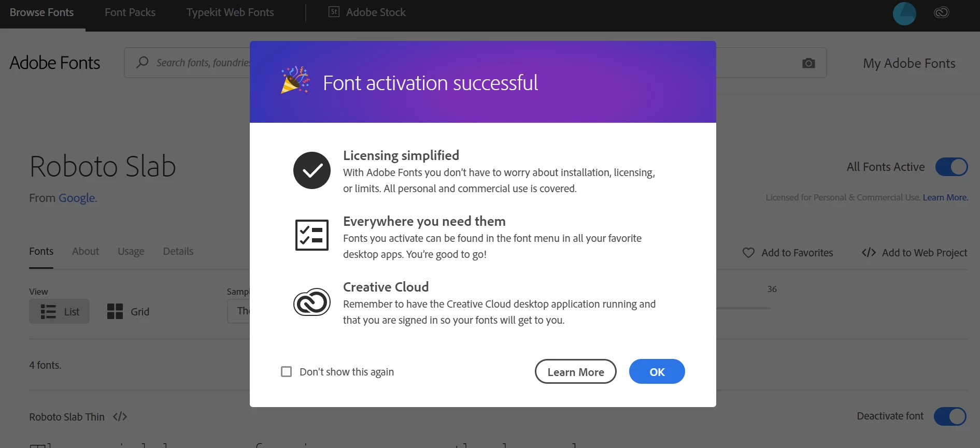Screen dimensions: 980x448
Task: Select the Fonts tab
Action: tap(41, 251)
